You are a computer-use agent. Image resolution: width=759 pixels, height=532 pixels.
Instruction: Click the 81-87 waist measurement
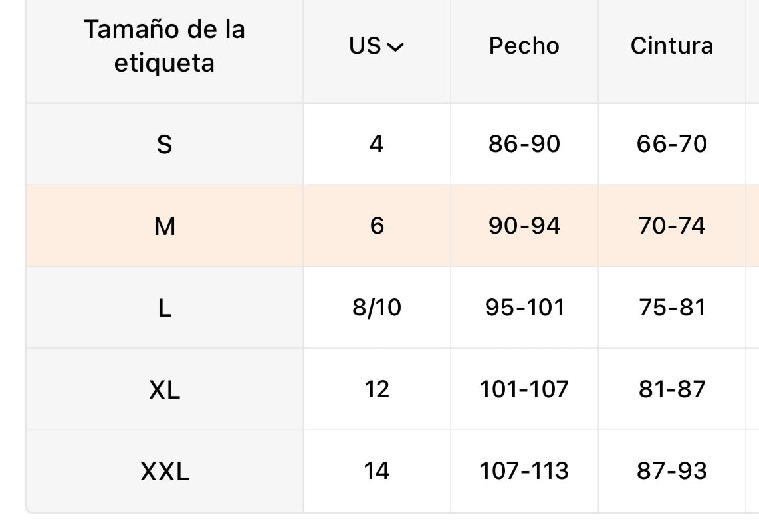tap(672, 389)
